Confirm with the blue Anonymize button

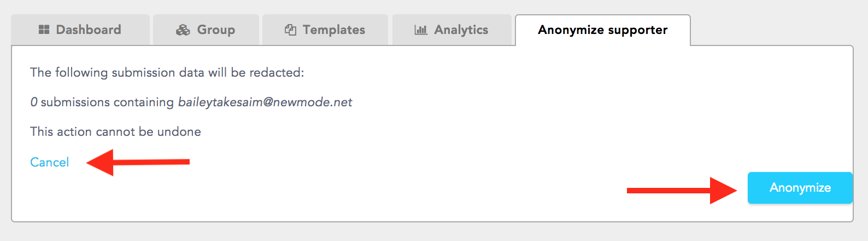click(x=800, y=188)
